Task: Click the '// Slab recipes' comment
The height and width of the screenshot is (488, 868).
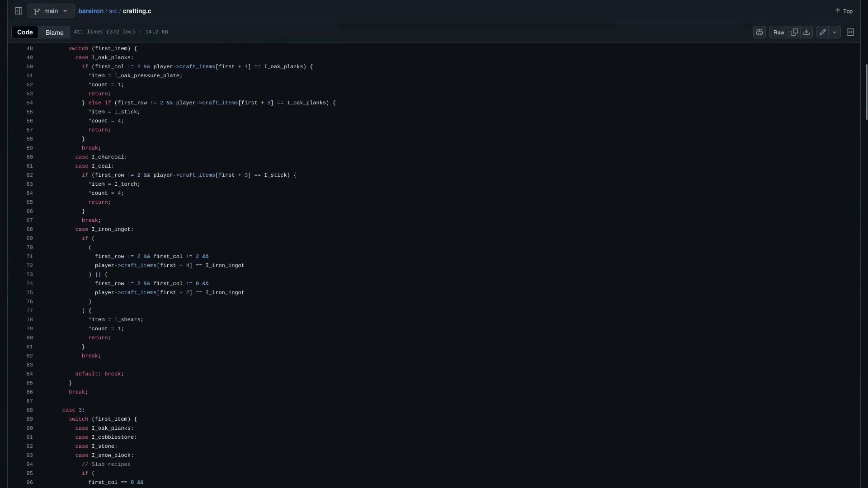Action: click(106, 464)
